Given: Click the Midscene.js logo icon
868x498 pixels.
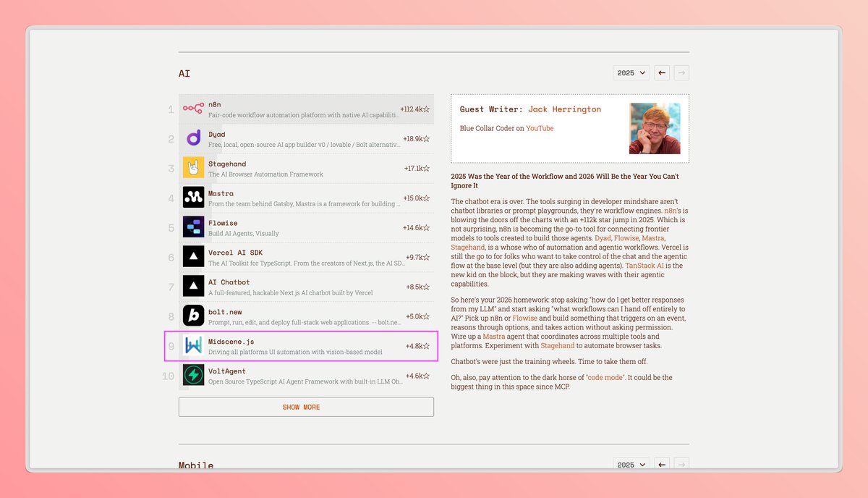Looking at the screenshot, I should pyautogui.click(x=193, y=346).
